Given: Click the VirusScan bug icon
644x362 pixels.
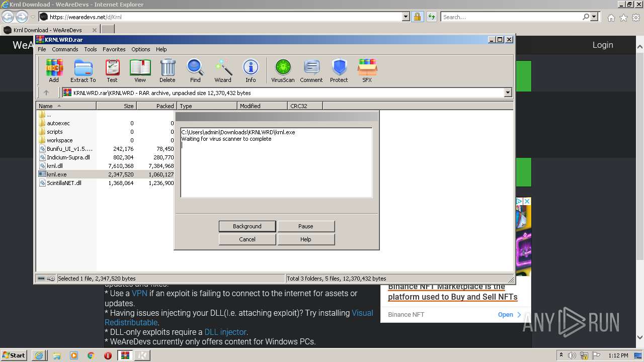Looking at the screenshot, I should [x=283, y=70].
